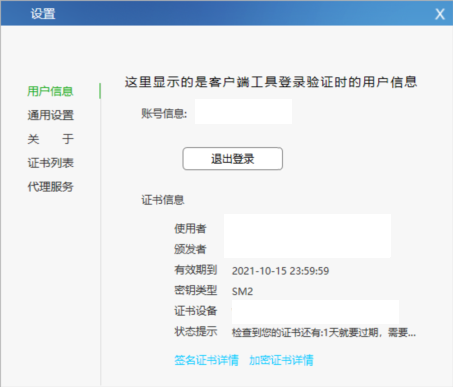454x388 pixels.
Task: Click the 颁发者 label
Action: 190,249
